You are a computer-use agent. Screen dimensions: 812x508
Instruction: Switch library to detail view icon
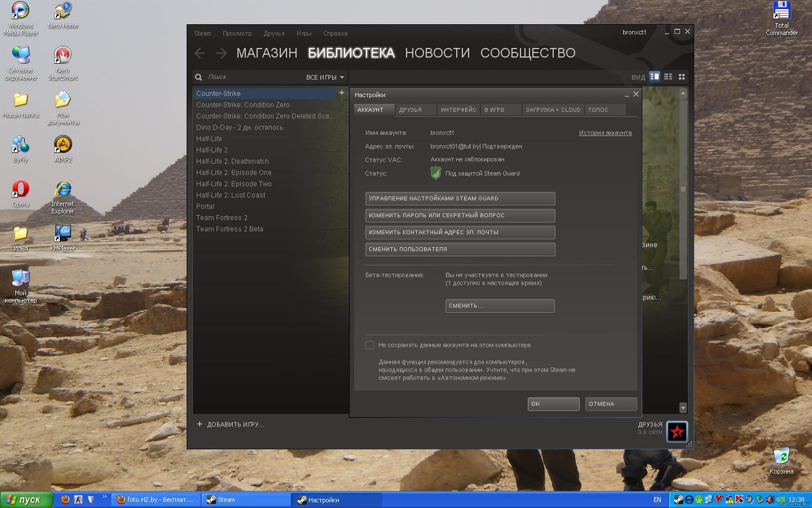(655, 77)
